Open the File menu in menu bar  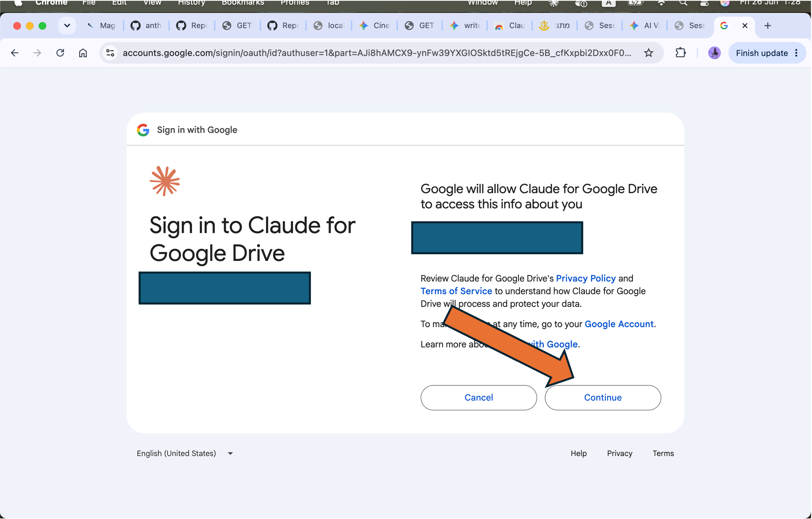pos(89,3)
